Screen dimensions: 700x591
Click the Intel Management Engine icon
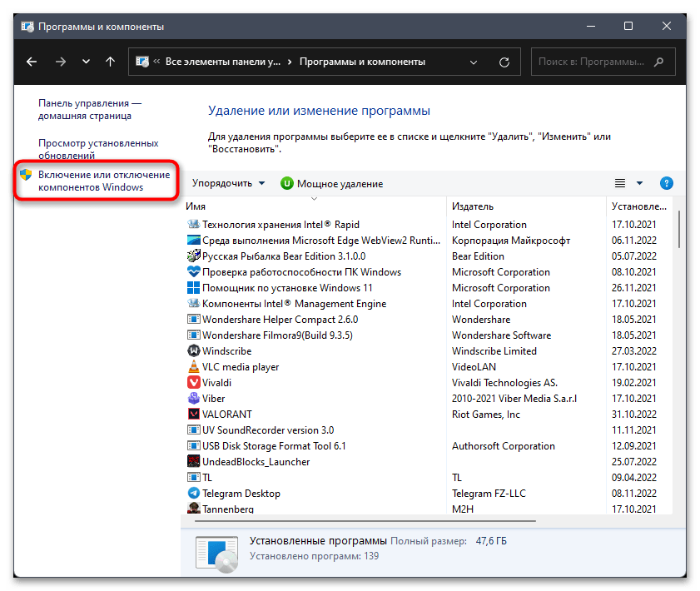(193, 304)
